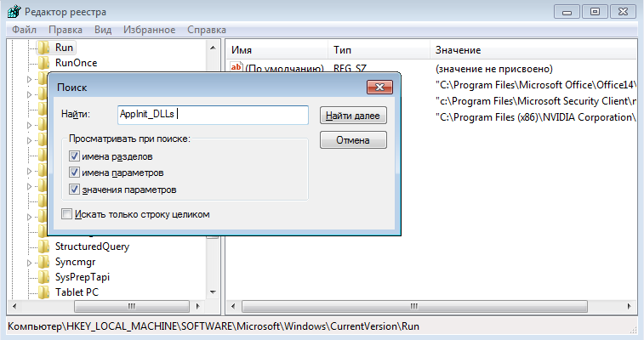Click the Tablet PC folder icon

tap(44, 292)
